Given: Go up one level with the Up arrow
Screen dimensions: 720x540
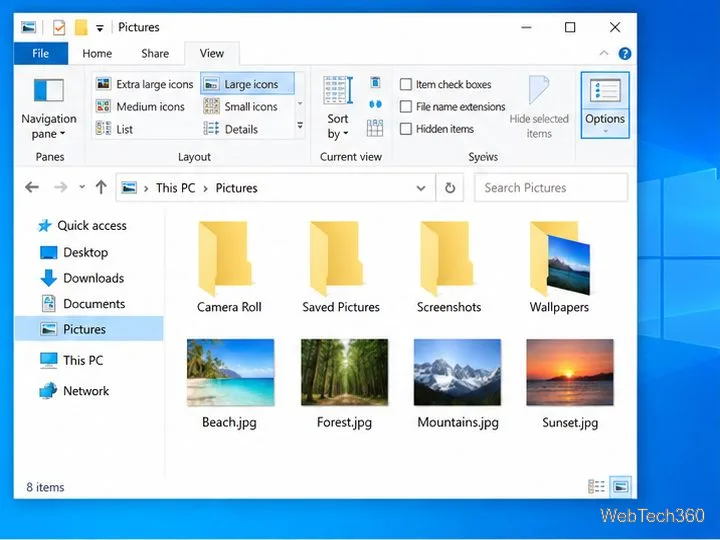Looking at the screenshot, I should point(101,187).
